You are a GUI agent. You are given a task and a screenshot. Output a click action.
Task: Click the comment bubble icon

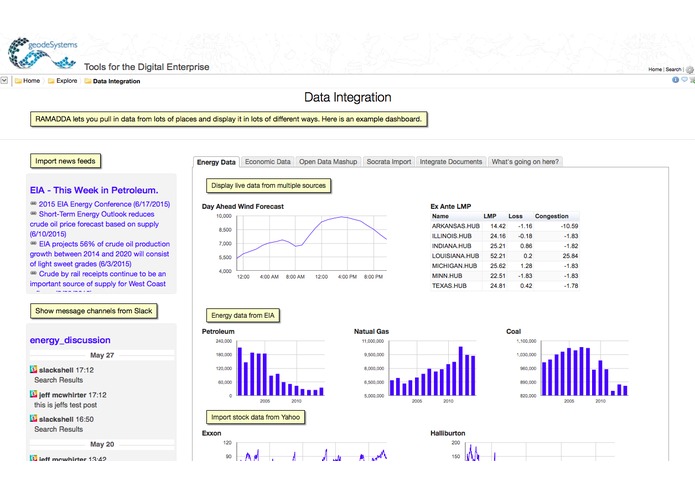(684, 80)
